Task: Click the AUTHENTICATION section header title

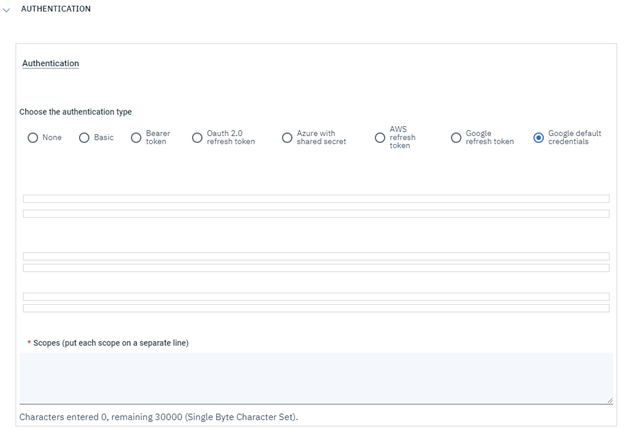Action: (55, 9)
